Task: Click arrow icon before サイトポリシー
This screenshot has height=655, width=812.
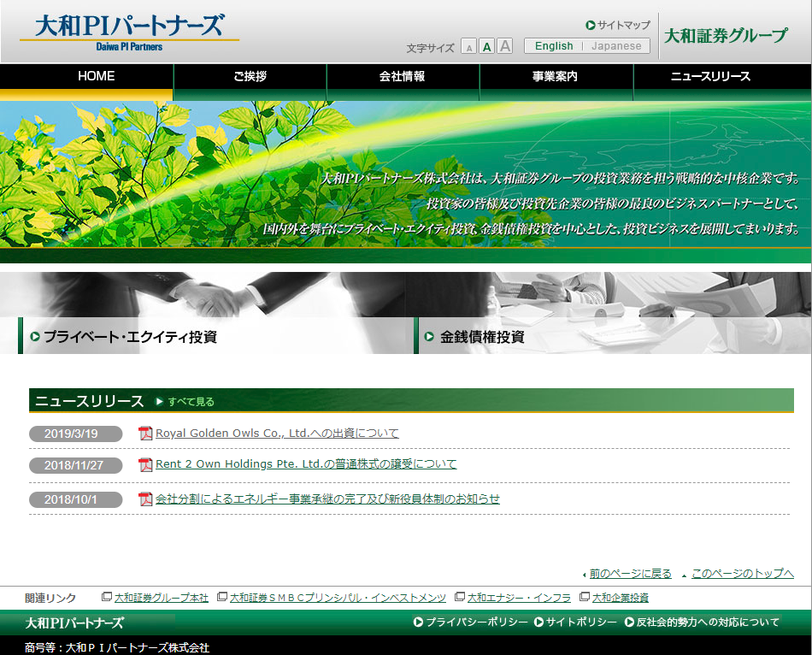Action: click(538, 622)
